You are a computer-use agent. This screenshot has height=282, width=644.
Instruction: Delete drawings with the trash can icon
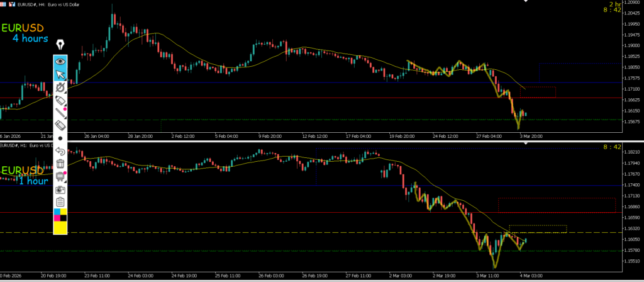tap(60, 164)
